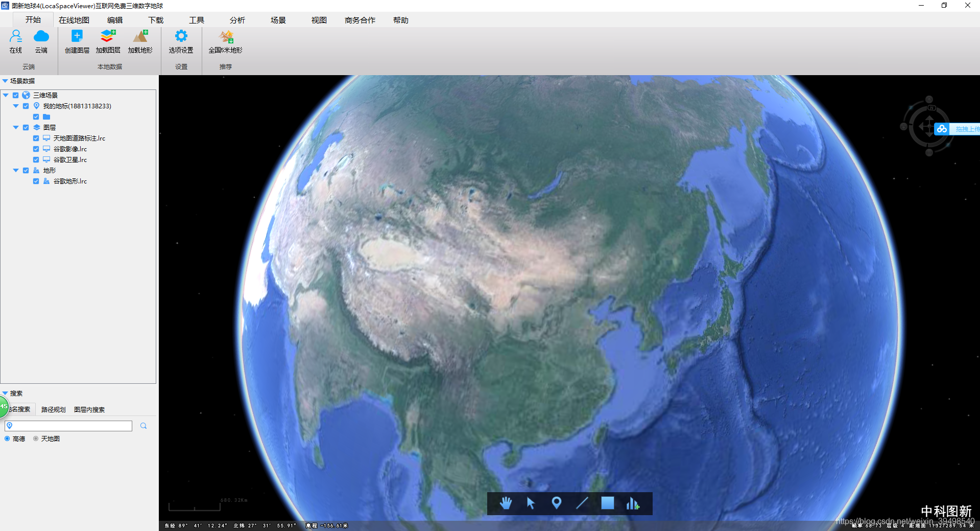
Task: Click the 创建图层 create layer icon
Action: (77, 36)
